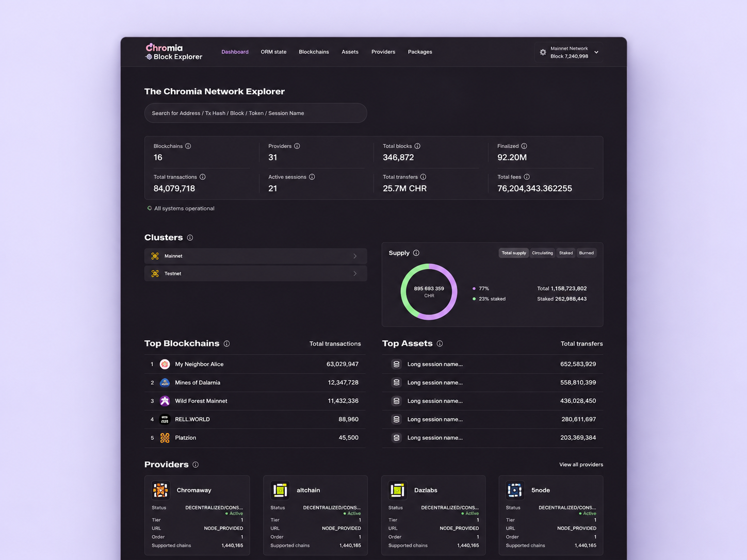Click info icon beside Total transactions
The width and height of the screenshot is (747, 560).
pyautogui.click(x=203, y=177)
